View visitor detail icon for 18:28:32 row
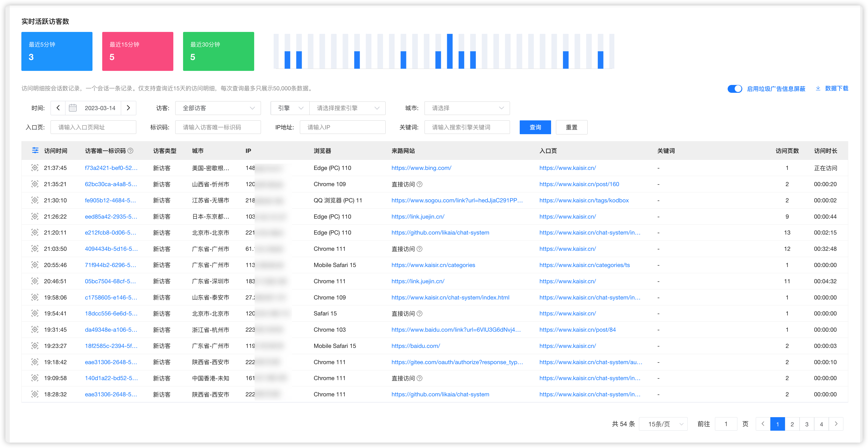The height and width of the screenshot is (448, 868). pyautogui.click(x=35, y=394)
